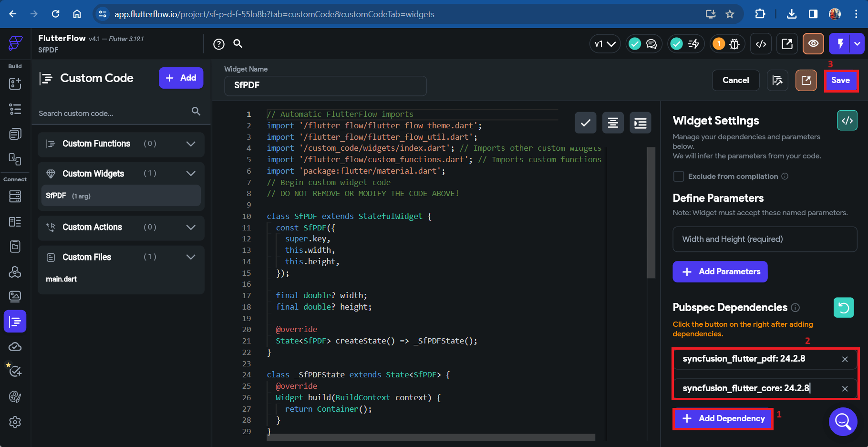Click the Save button
The image size is (868, 447).
click(840, 81)
